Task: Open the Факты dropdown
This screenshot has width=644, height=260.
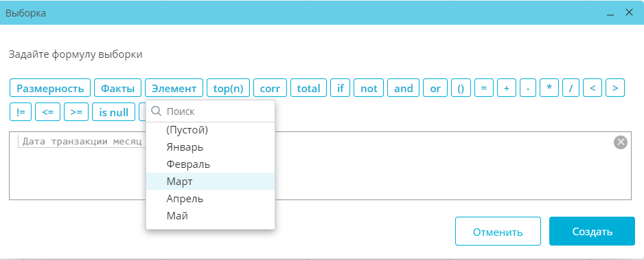Action: click(x=118, y=88)
